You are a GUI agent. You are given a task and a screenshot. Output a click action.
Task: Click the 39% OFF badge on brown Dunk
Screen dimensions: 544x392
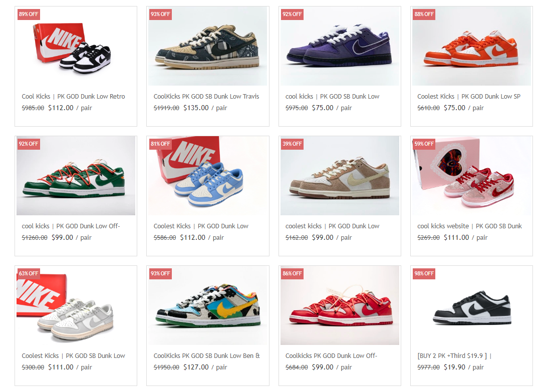[x=292, y=144]
